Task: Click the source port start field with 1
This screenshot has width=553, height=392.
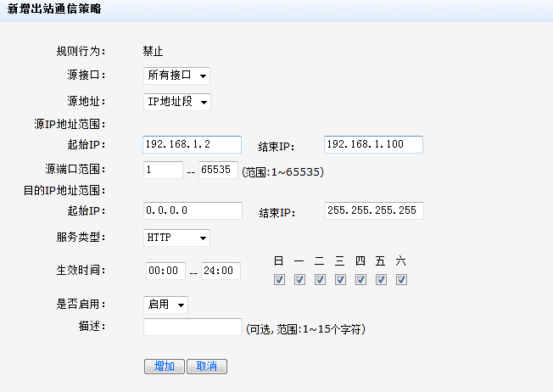Action: pyautogui.click(x=164, y=170)
